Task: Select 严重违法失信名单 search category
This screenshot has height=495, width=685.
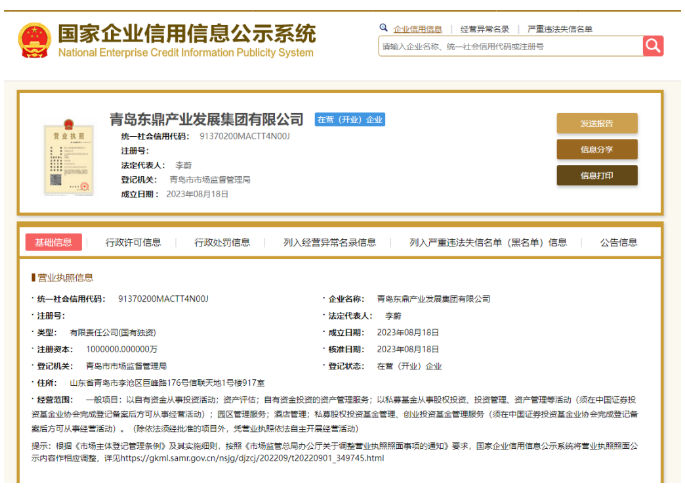Action: [x=560, y=29]
